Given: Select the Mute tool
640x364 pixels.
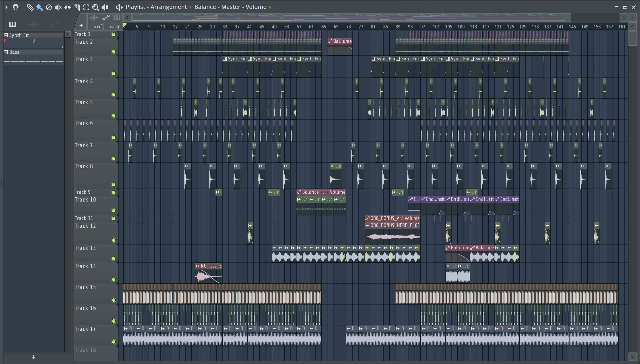Looking at the screenshot, I should click(x=58, y=7).
